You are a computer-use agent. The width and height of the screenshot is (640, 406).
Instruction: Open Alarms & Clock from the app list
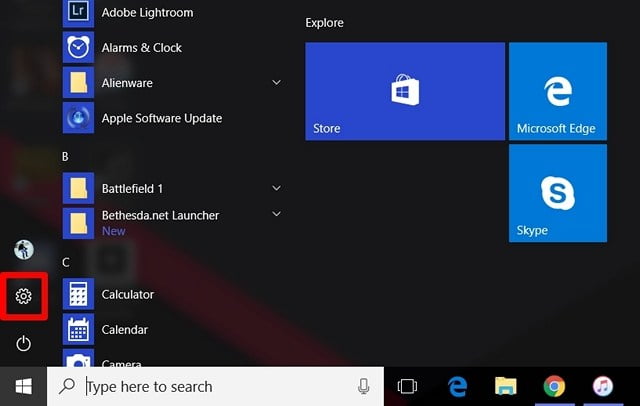[141, 47]
